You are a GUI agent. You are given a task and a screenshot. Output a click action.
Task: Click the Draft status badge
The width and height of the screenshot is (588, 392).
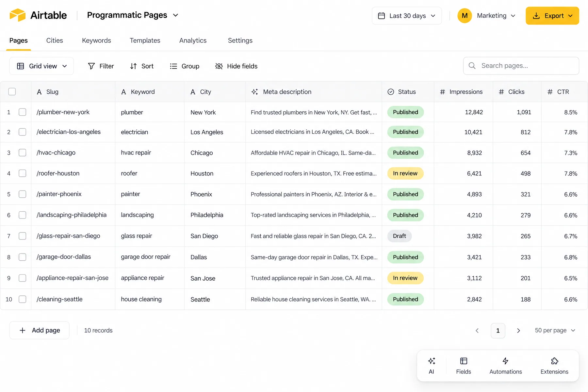click(x=400, y=236)
